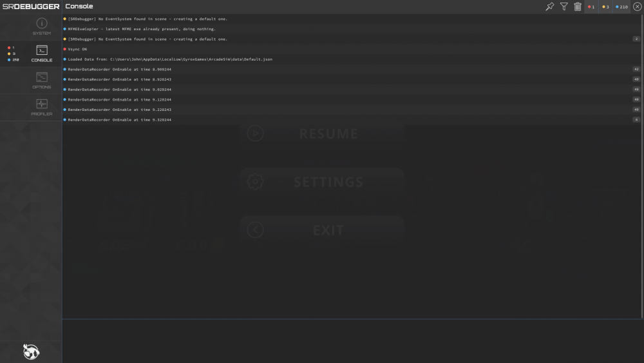Open the System tab in sidebar

31,26
